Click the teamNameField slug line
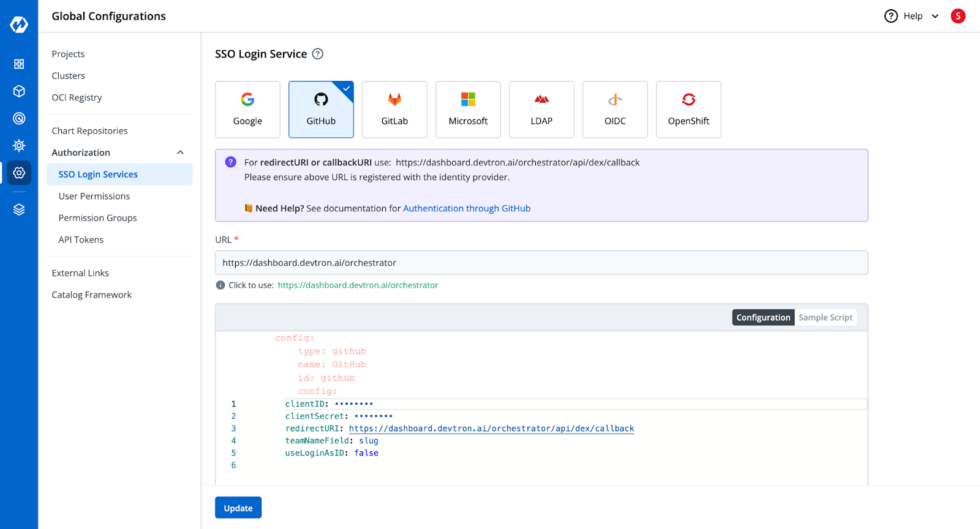The width and height of the screenshot is (980, 529). [331, 441]
